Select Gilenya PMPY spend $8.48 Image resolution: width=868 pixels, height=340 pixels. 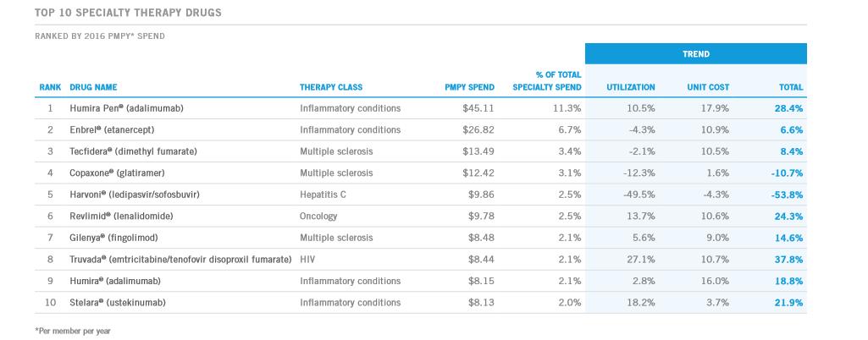[x=481, y=238]
